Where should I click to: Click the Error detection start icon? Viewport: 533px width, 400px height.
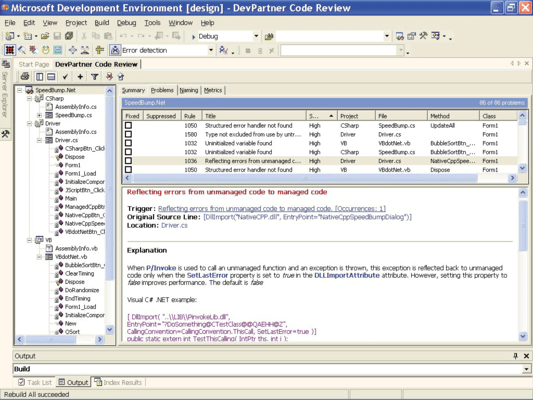[x=115, y=50]
